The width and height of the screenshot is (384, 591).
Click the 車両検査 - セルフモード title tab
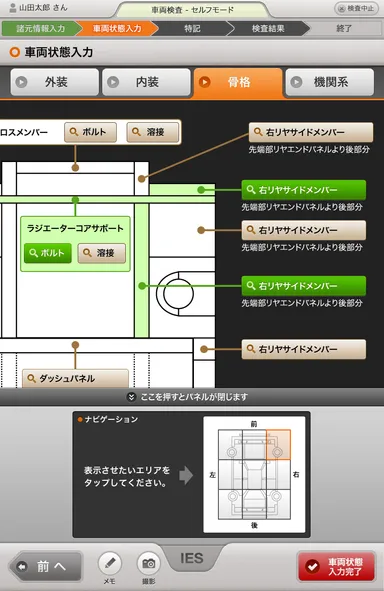[193, 10]
